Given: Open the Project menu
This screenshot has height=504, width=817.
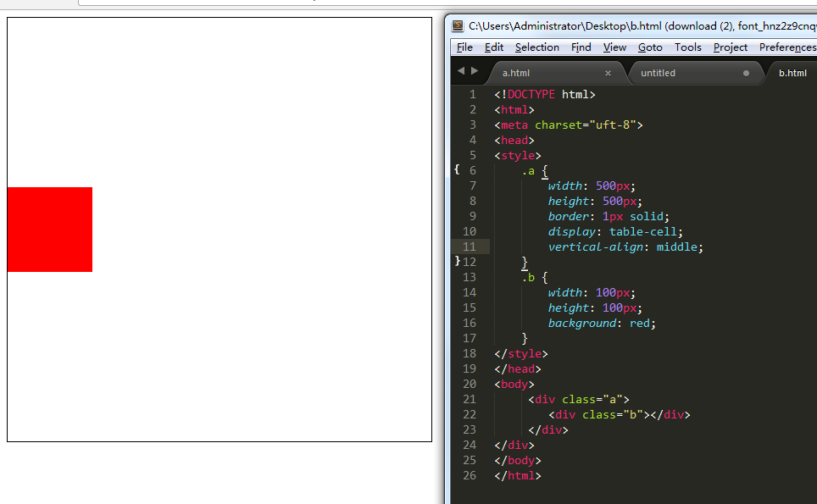Looking at the screenshot, I should pos(731,47).
